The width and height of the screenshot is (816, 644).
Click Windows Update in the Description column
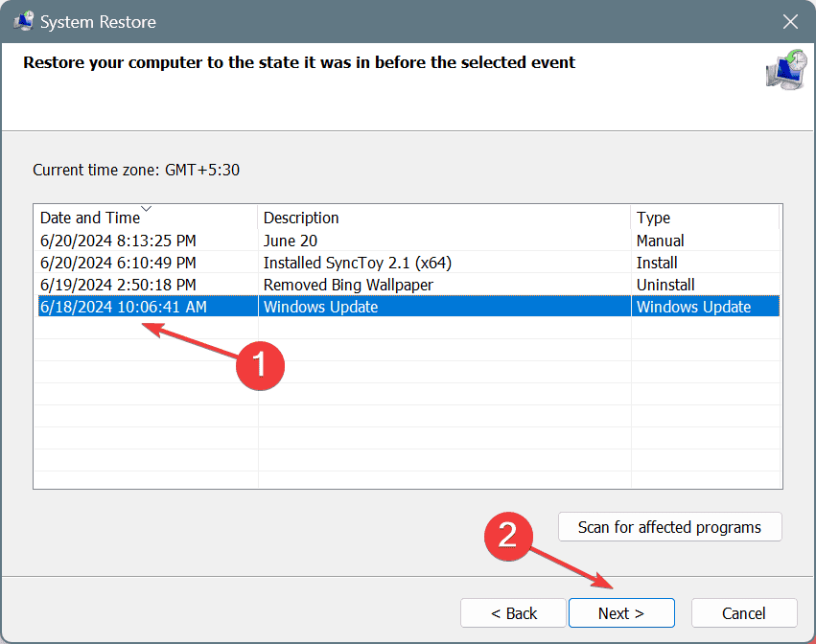(320, 307)
